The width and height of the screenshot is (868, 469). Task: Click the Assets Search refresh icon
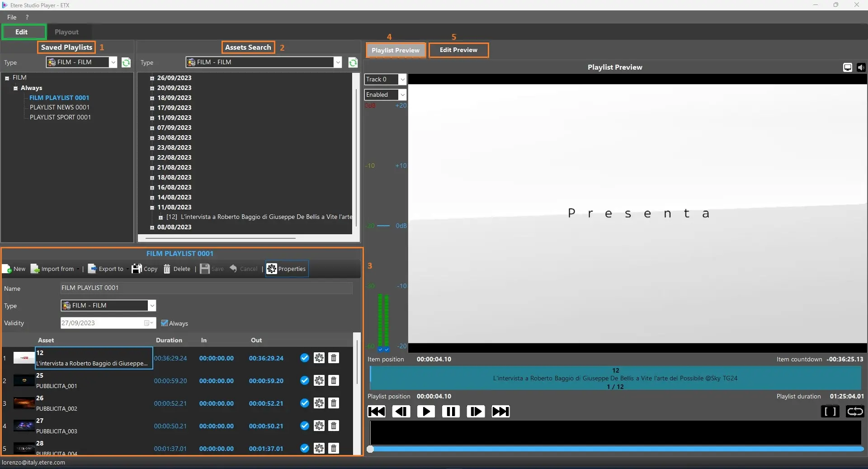pos(353,62)
